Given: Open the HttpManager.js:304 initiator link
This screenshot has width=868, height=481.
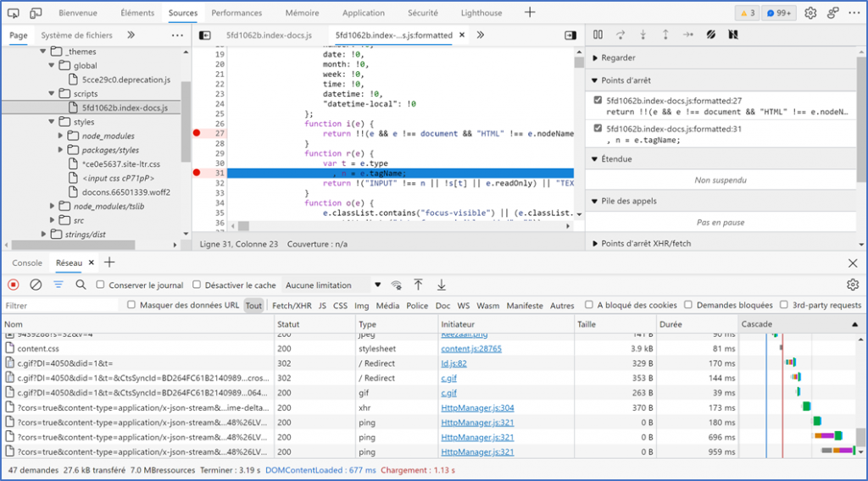Looking at the screenshot, I should [x=477, y=407].
